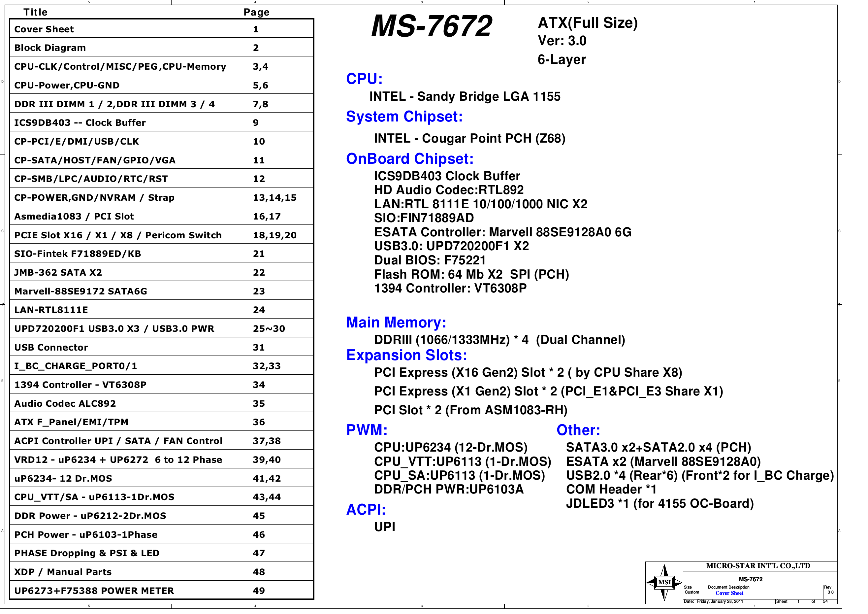Click the blue CPU: heading
868x614 pixels.
point(364,79)
